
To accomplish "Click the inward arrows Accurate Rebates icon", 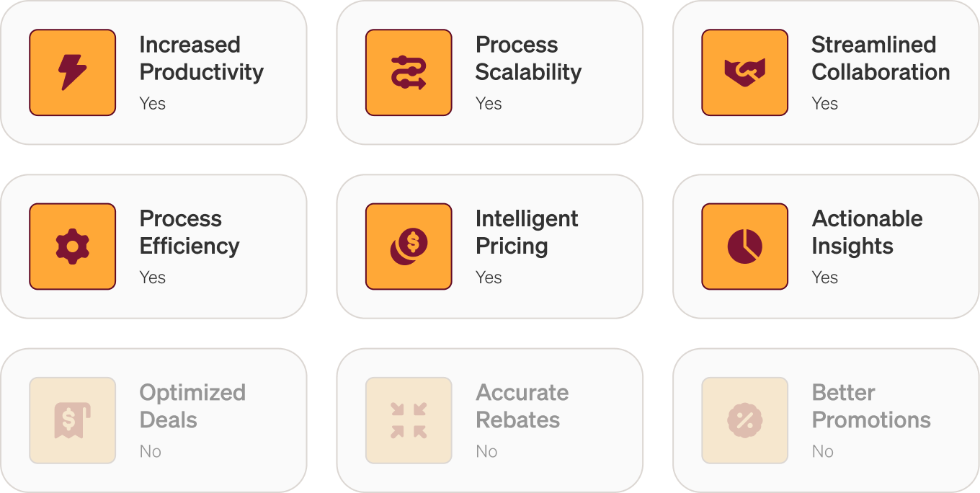I will [408, 421].
